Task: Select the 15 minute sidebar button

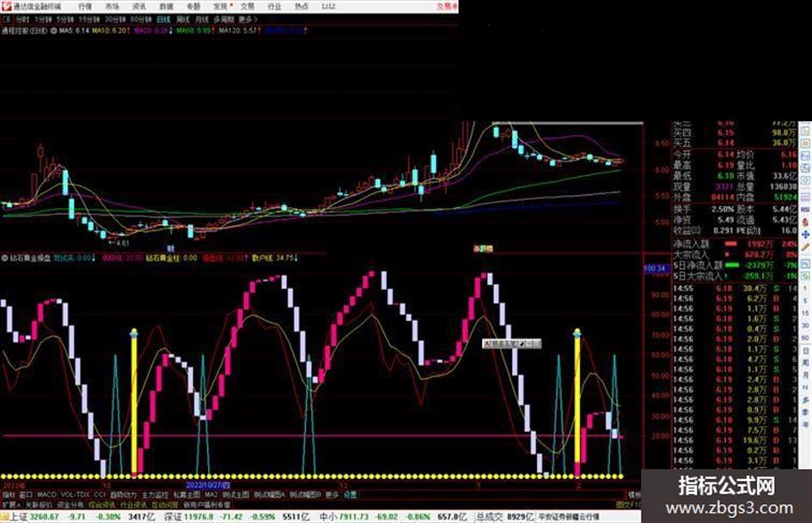Action: (x=805, y=313)
